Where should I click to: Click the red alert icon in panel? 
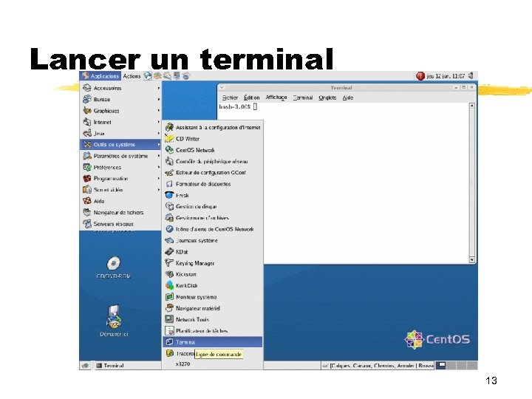(x=420, y=76)
